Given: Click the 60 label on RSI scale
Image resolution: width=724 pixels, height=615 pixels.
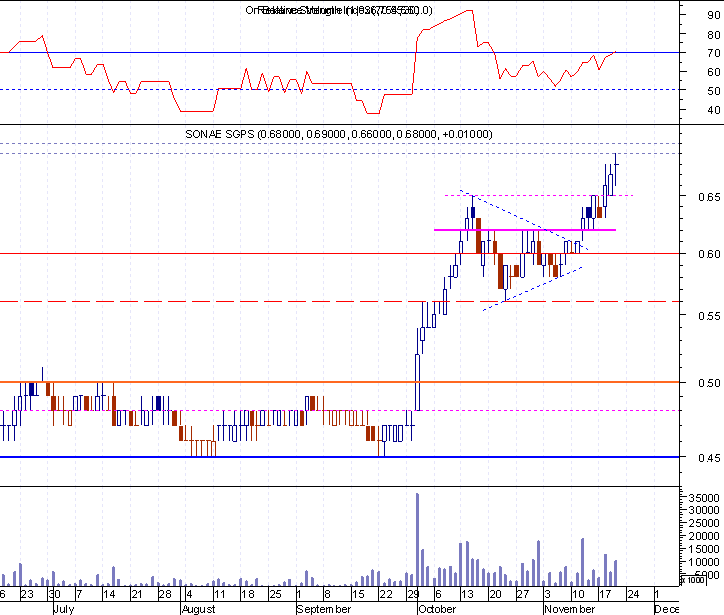Looking at the screenshot, I should click(x=714, y=72).
